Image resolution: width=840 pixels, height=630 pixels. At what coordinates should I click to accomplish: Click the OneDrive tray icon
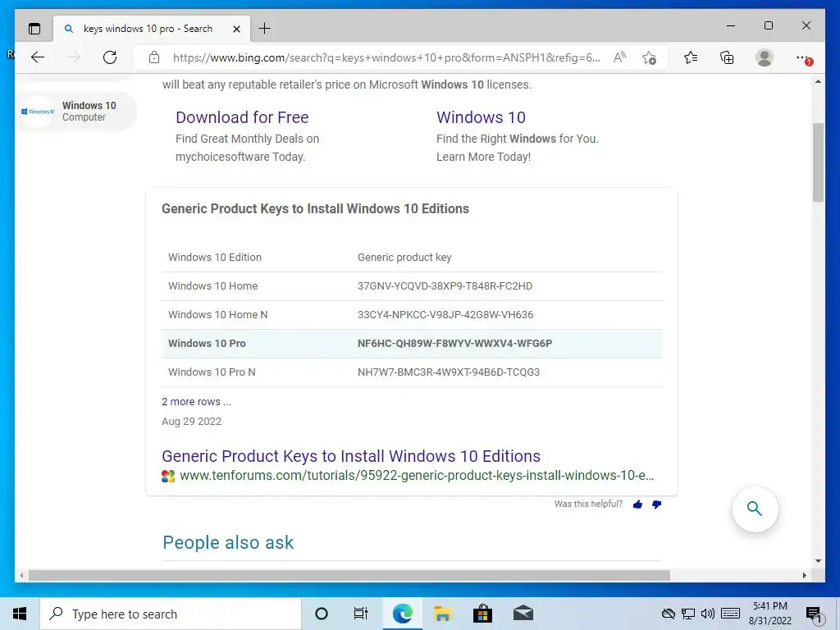tap(668, 614)
